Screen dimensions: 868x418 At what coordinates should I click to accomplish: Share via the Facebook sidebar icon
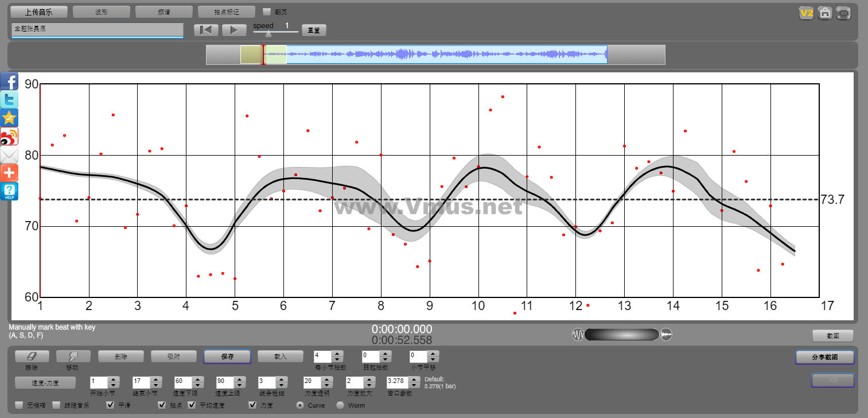point(9,81)
